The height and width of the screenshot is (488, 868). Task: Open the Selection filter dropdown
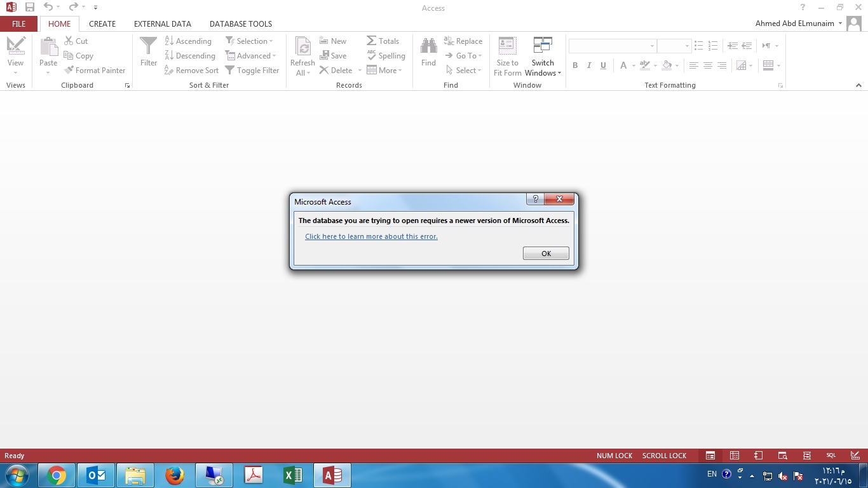pos(249,41)
